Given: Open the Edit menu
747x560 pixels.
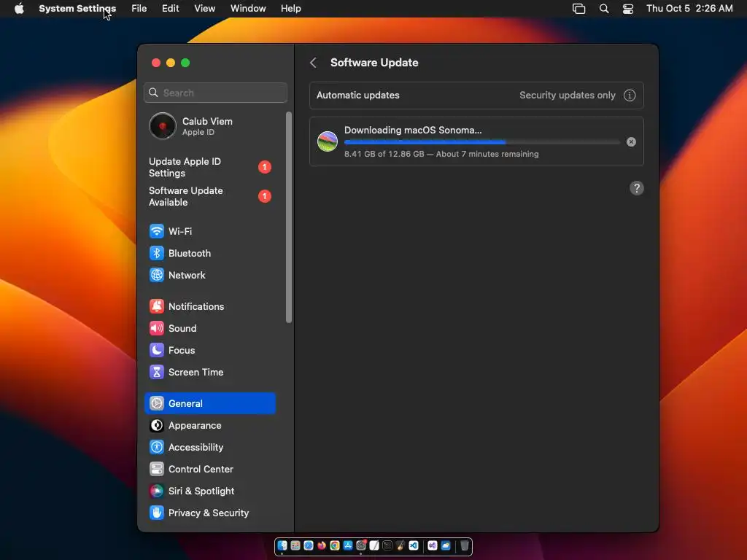Looking at the screenshot, I should click(170, 9).
